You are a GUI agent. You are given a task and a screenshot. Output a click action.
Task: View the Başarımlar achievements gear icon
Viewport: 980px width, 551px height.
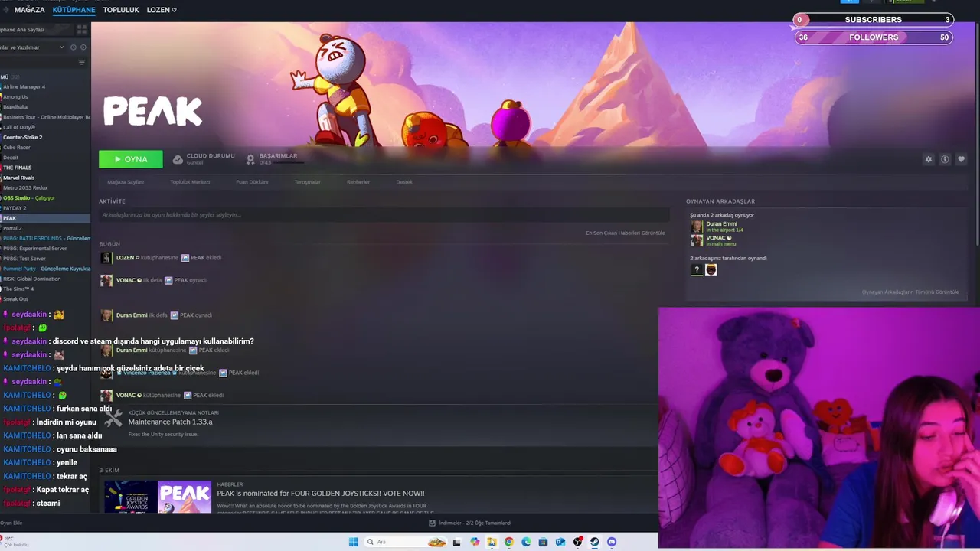[x=250, y=159]
